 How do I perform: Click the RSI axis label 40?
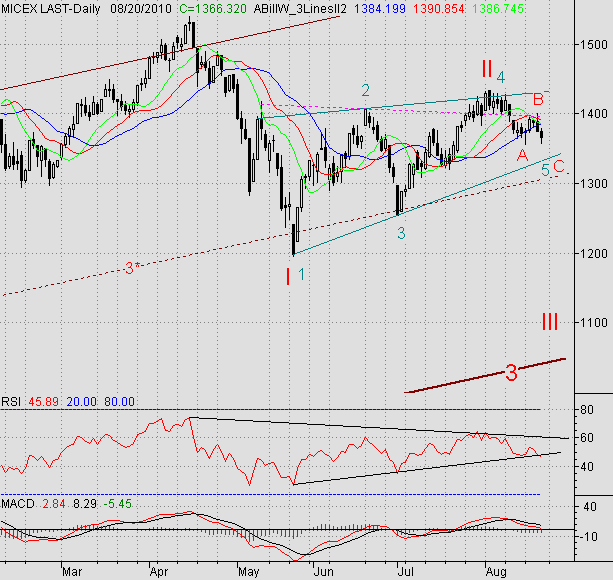coord(587,466)
